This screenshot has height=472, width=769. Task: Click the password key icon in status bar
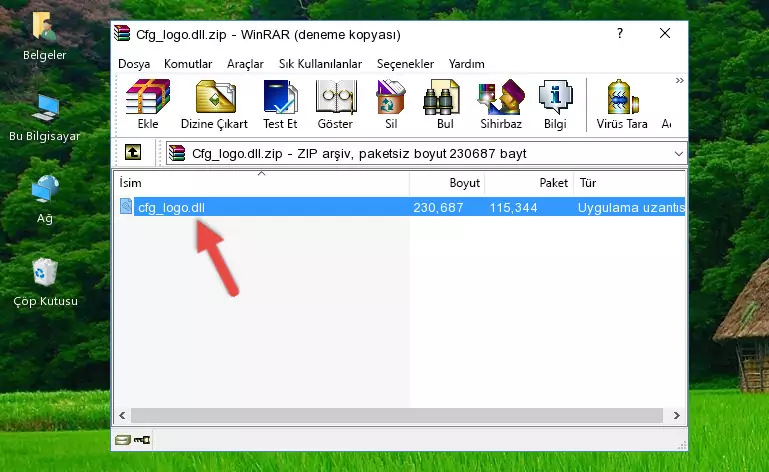coord(142,440)
